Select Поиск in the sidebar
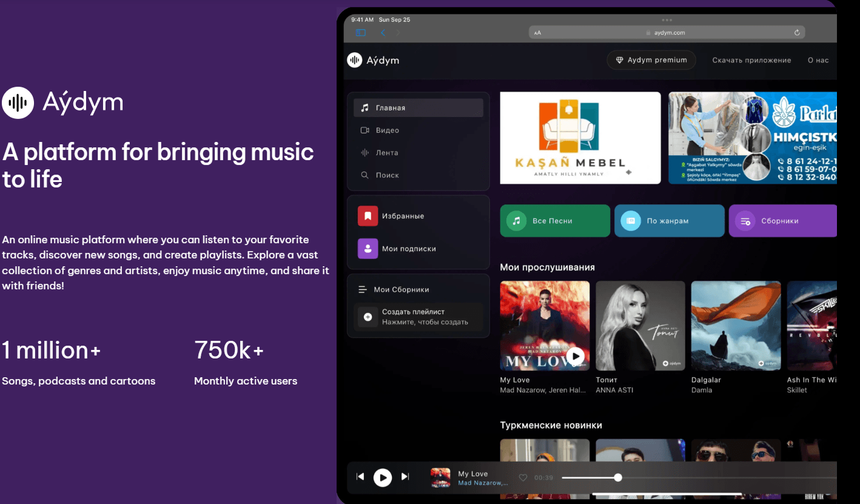 [x=418, y=175]
